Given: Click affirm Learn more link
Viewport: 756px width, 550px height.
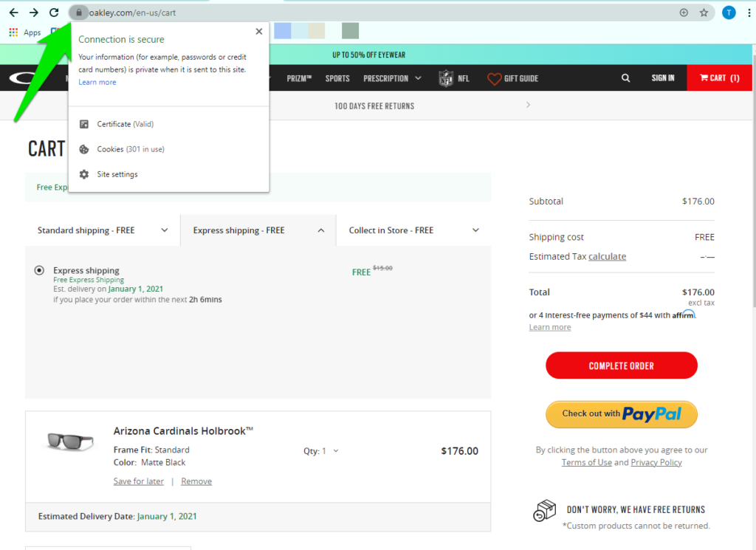Looking at the screenshot, I should [549, 327].
